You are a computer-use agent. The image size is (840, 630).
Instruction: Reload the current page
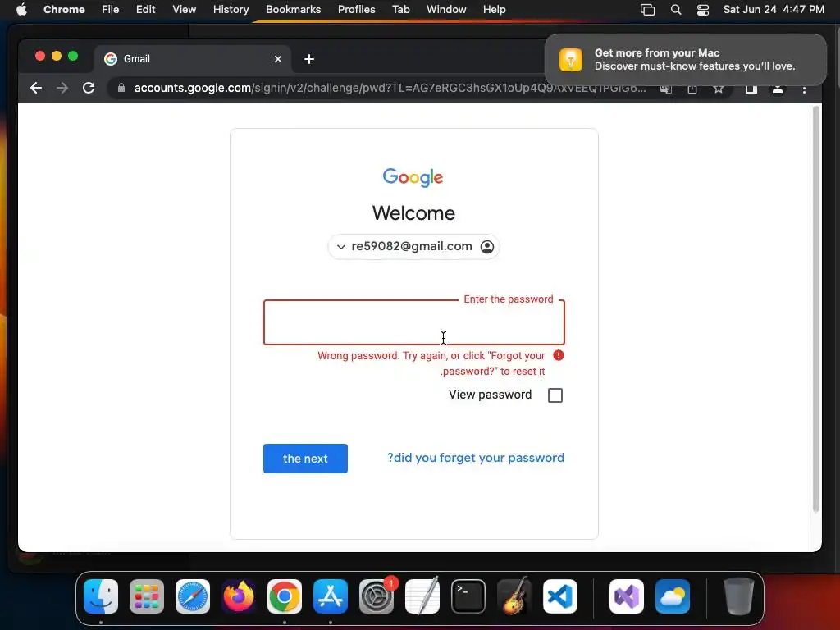coord(89,88)
